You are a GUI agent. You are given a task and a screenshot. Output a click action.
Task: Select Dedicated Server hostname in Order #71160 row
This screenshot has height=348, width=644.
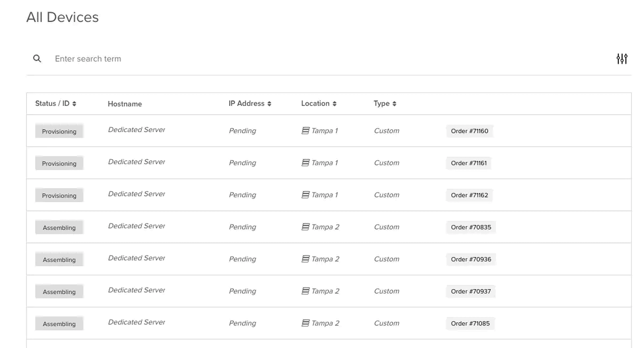coord(136,130)
